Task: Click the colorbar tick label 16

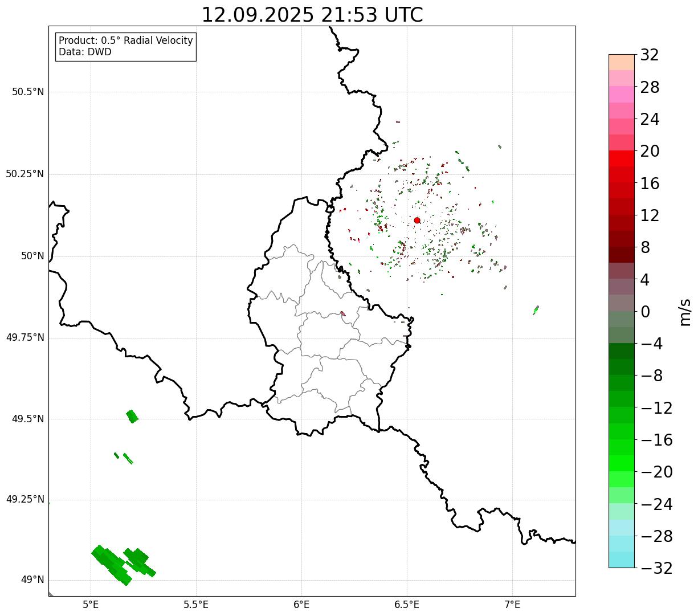Action: coord(650,183)
